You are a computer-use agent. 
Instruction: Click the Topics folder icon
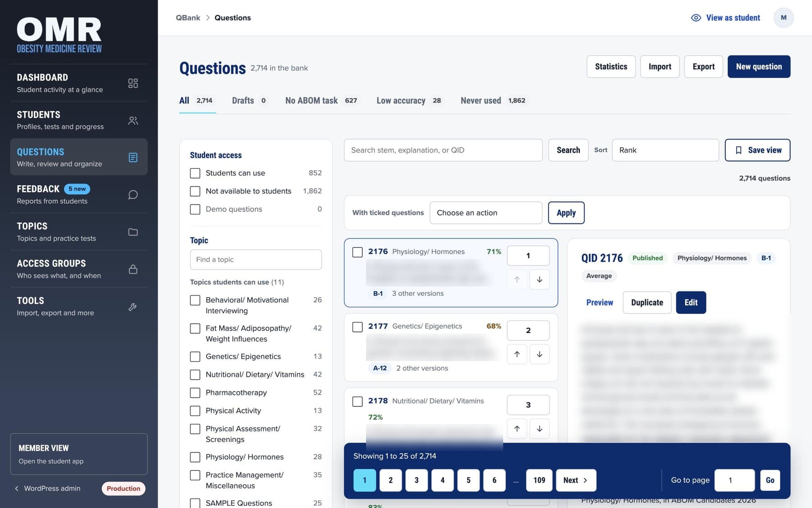pos(133,232)
